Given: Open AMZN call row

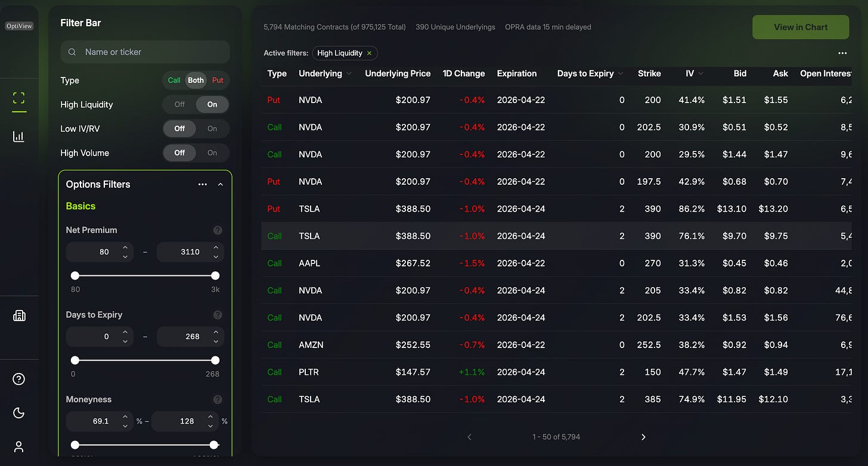Looking at the screenshot, I should tap(556, 344).
